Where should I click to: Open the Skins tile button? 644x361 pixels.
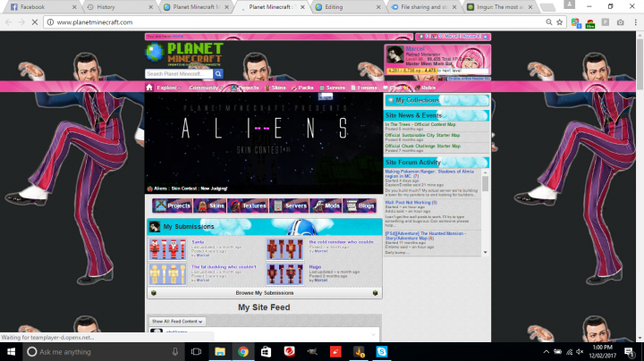(x=209, y=206)
